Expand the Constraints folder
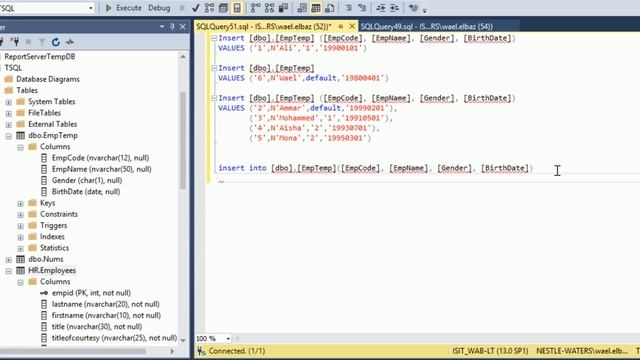Image resolution: width=640 pixels, height=360 pixels. click(x=20, y=215)
